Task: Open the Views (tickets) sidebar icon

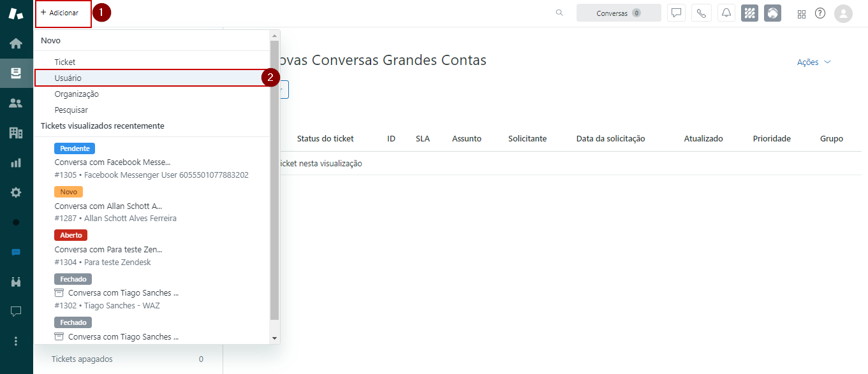Action: click(x=16, y=73)
